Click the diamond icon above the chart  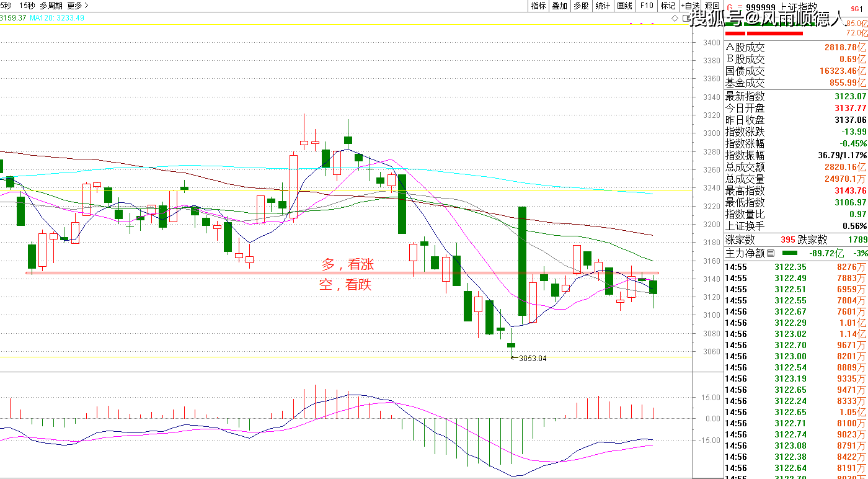click(675, 19)
